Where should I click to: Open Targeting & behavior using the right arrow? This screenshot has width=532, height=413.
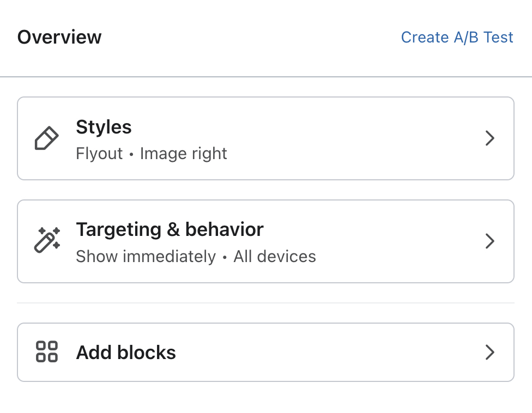click(489, 241)
